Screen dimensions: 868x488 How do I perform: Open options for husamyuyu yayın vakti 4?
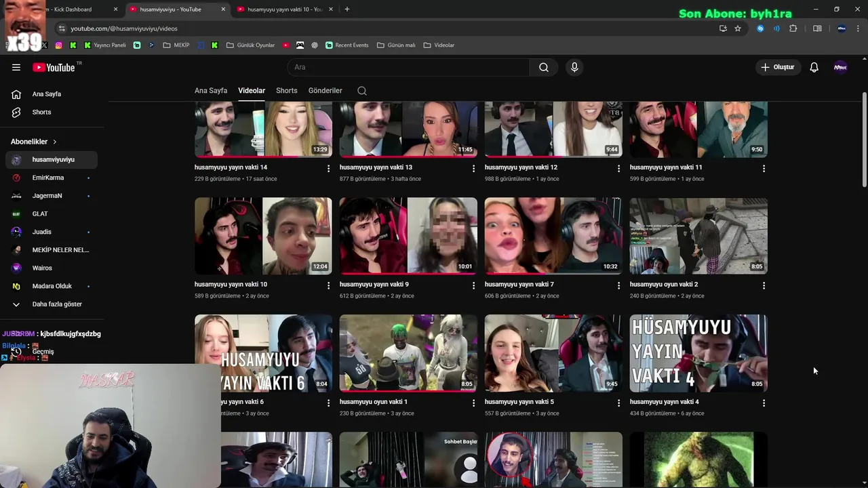click(764, 403)
